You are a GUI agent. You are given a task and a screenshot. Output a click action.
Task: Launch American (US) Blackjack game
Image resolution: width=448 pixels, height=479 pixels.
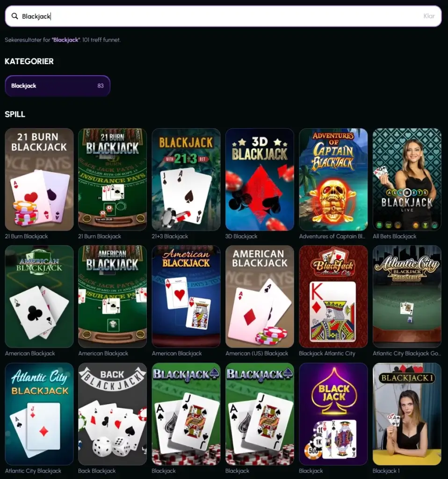(260, 296)
